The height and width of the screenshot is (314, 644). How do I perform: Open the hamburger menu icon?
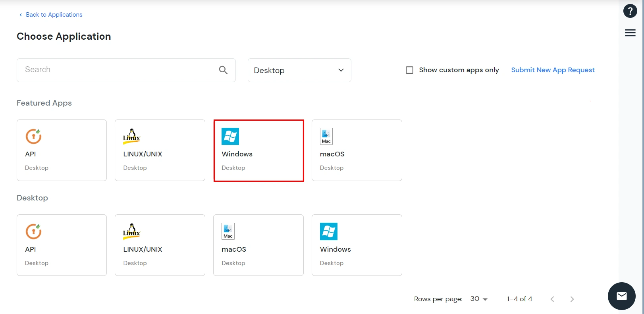pyautogui.click(x=630, y=33)
